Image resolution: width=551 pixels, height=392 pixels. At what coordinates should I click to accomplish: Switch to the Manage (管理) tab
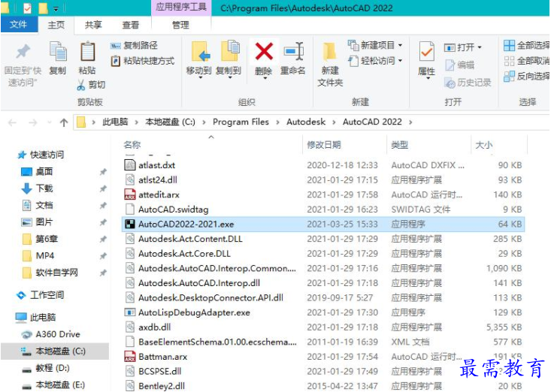coord(180,25)
